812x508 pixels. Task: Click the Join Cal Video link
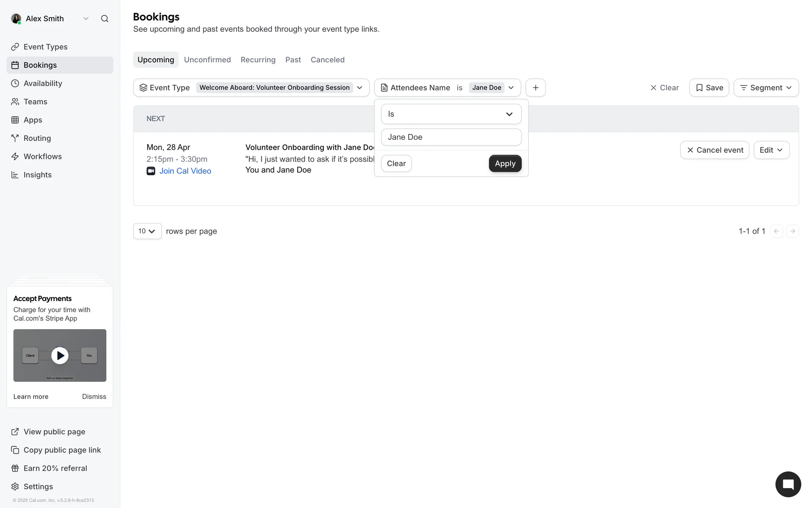click(x=185, y=171)
